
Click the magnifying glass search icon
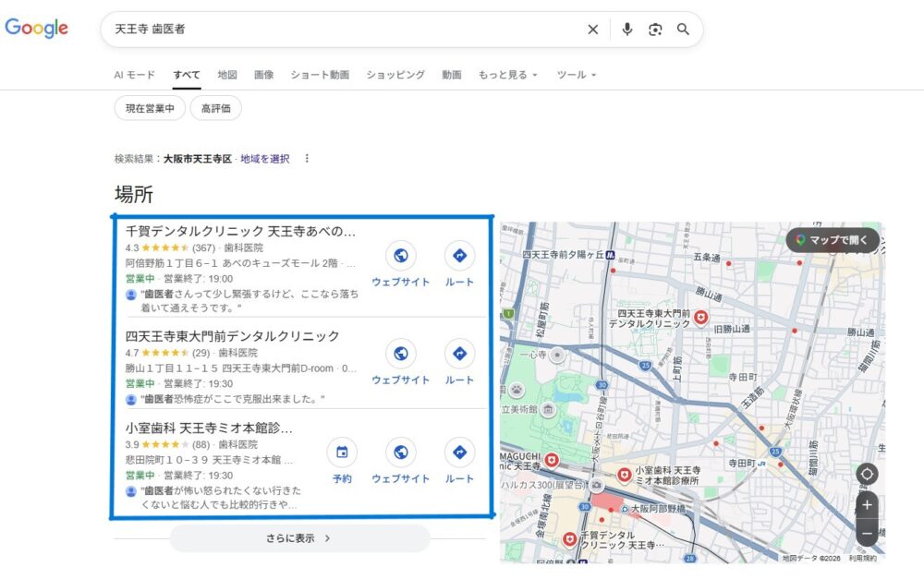[684, 30]
